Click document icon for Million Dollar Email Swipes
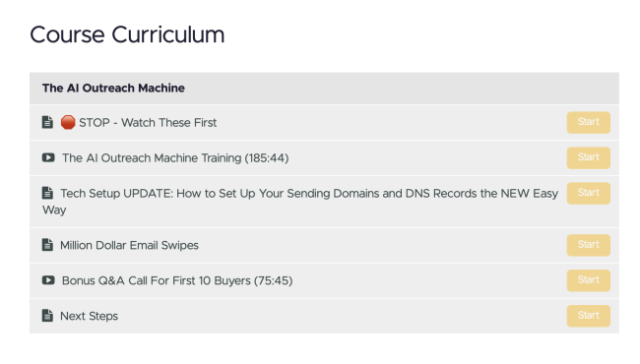Screen dimensions: 640x364 (x=47, y=245)
